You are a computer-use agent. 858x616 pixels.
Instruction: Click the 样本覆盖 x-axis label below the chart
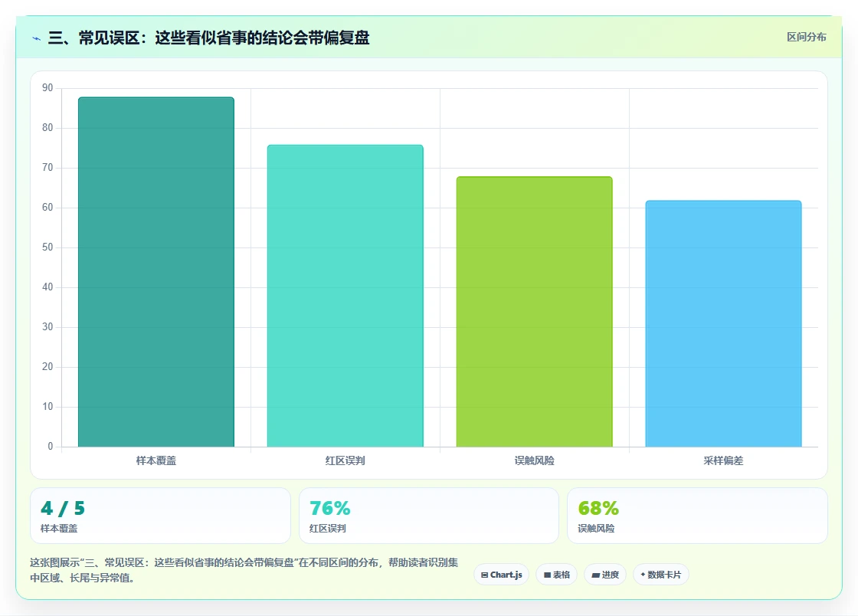pos(156,460)
